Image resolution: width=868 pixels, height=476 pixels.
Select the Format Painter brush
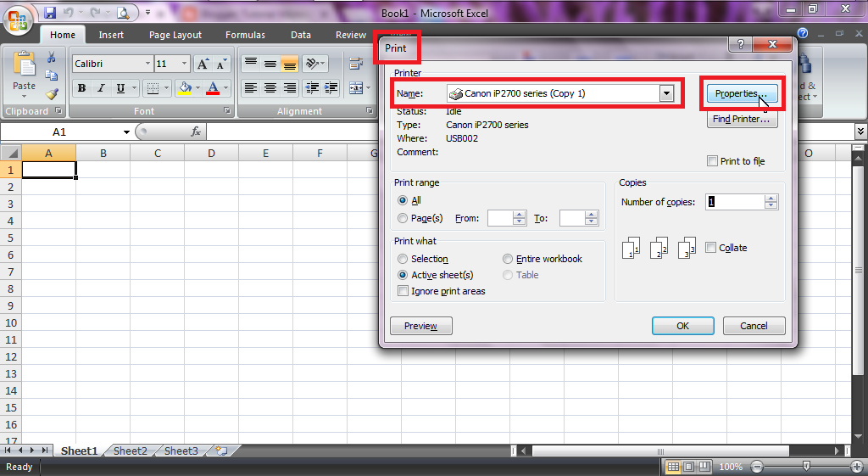pos(52,94)
